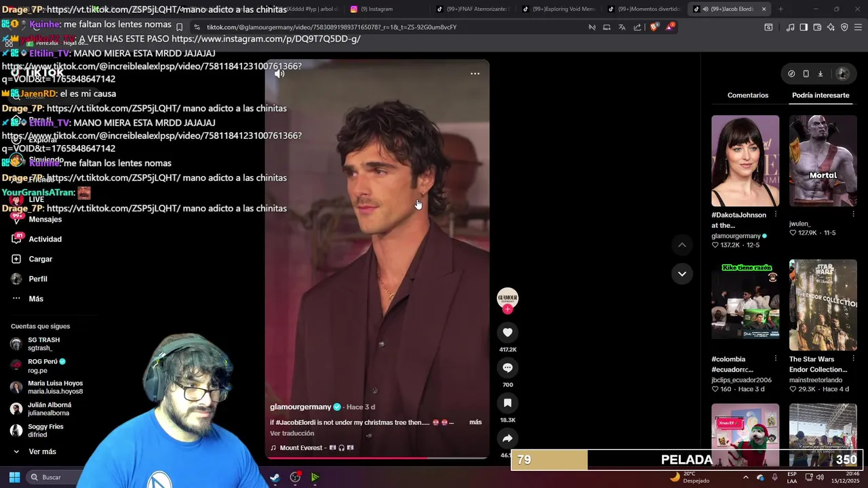Switch to FNAF Aterrorizante browser tab
The width and height of the screenshot is (868, 488).
pos(473,9)
